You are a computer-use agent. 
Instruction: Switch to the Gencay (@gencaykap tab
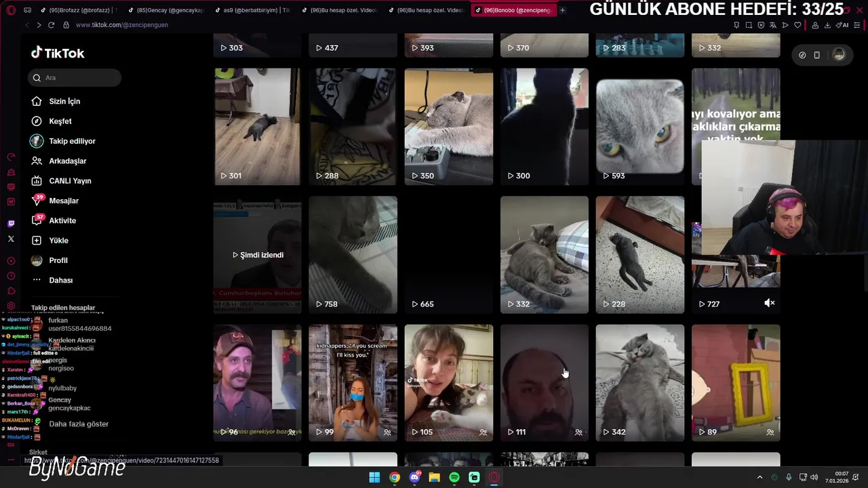coord(165,10)
